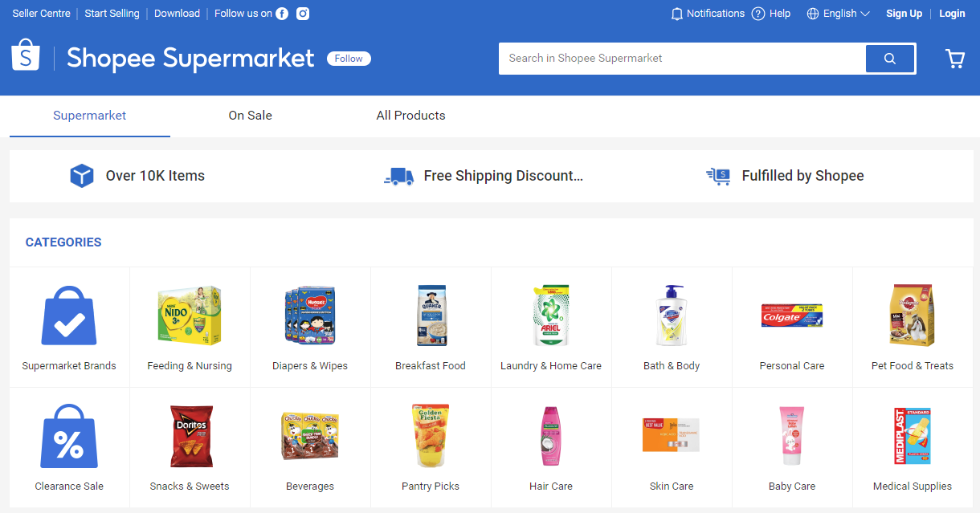Click the search magnifier icon

pos(889,58)
